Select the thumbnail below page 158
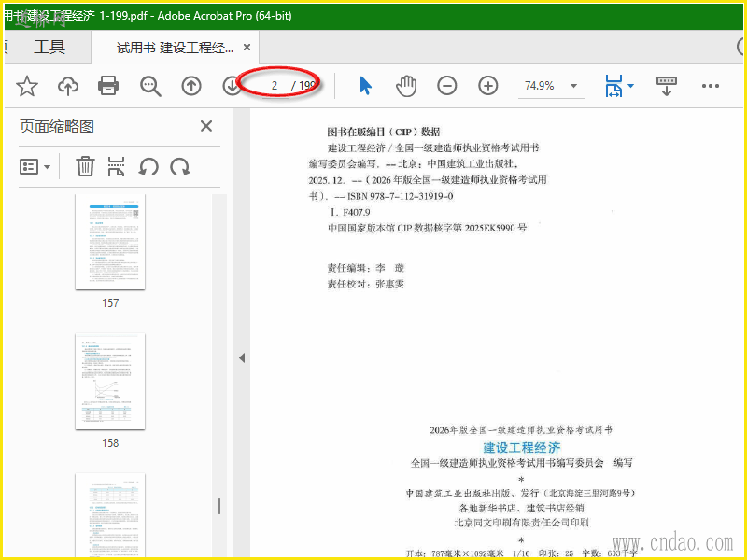The image size is (747, 560). click(x=110, y=516)
